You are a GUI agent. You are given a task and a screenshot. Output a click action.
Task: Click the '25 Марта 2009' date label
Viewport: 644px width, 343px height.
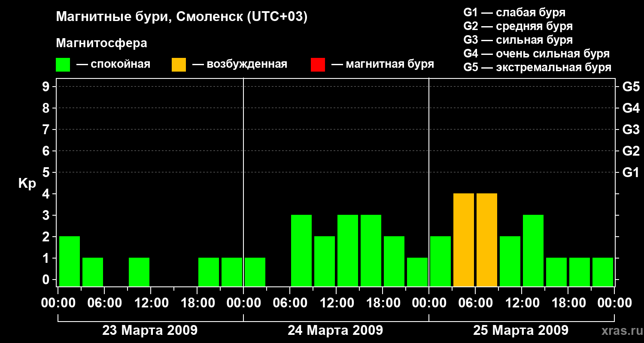[x=521, y=331]
